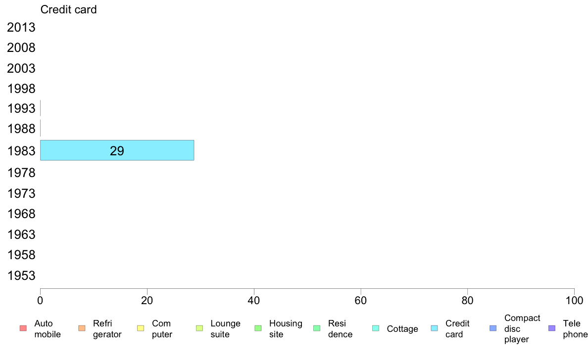Select the 1983 credit card bar
The image size is (588, 364).
pyautogui.click(x=117, y=150)
